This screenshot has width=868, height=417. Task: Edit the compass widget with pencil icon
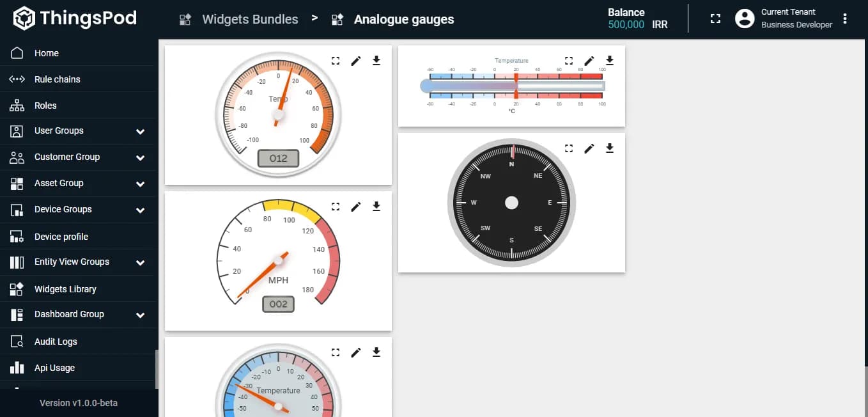(589, 148)
